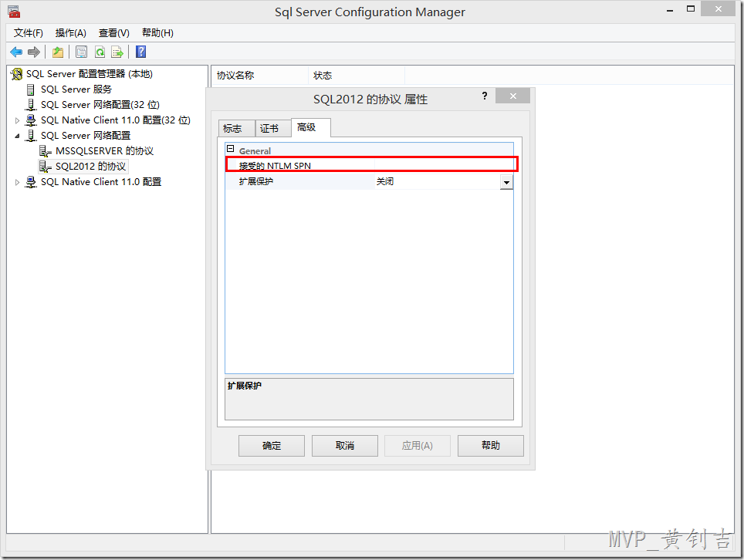Select the 接受的 NTLM SPN property label
The height and width of the screenshot is (560, 744).
(276, 166)
